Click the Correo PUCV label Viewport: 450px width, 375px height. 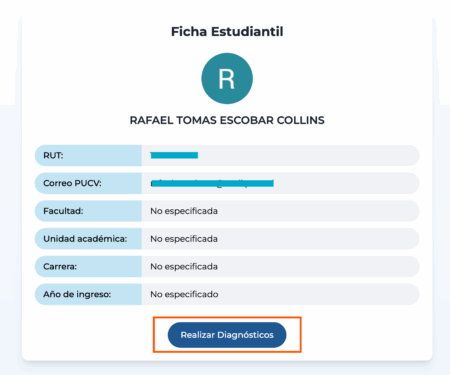tap(72, 183)
